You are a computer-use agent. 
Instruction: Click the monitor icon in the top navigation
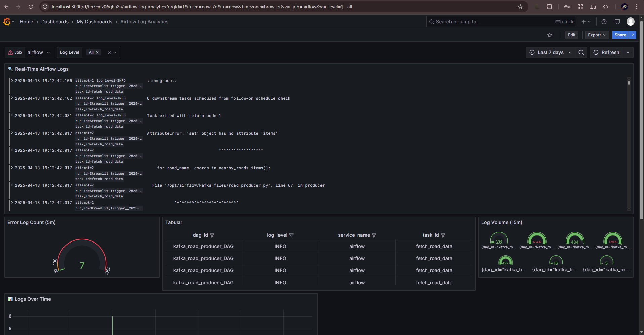click(617, 21)
